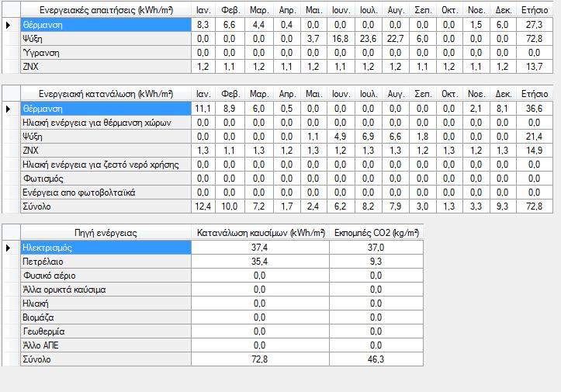Select the Ψύξη row label in the Ενεργειακή κατανάλωση table
This screenshot has height=392, width=561.
106,137
